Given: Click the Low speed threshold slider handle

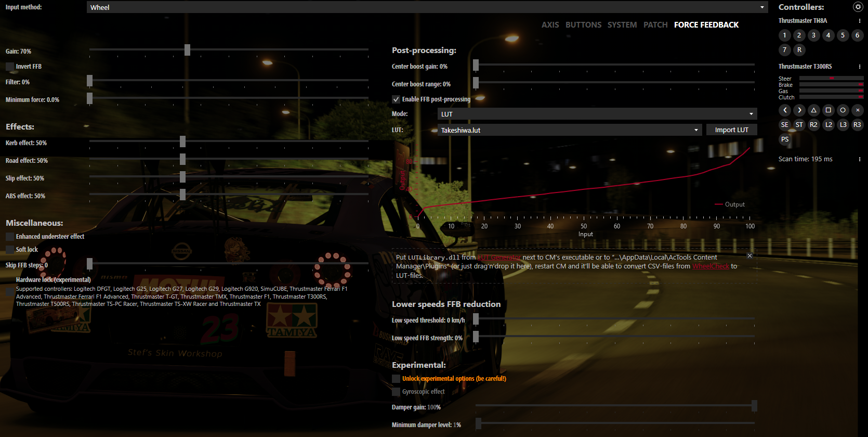Looking at the screenshot, I should pyautogui.click(x=476, y=319).
